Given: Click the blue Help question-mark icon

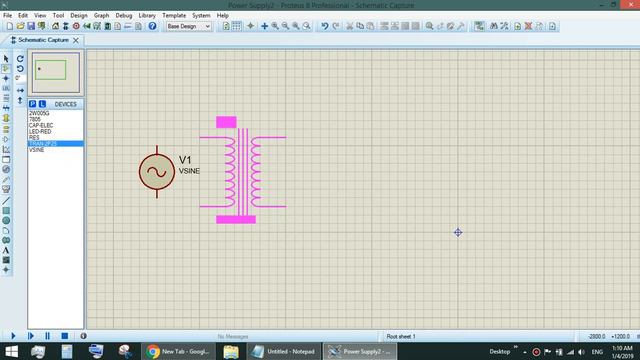Looking at the screenshot, I should (x=152, y=26).
